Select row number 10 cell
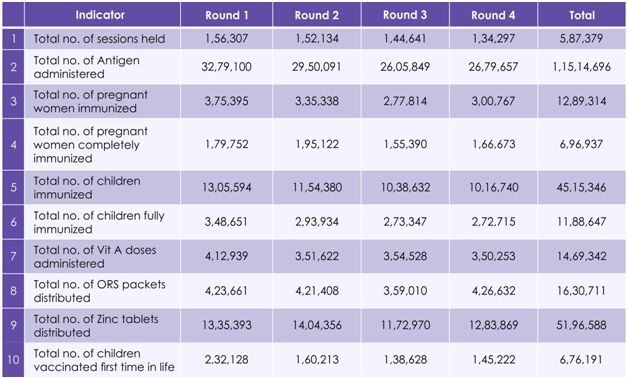The height and width of the screenshot is (379, 628). (x=13, y=360)
